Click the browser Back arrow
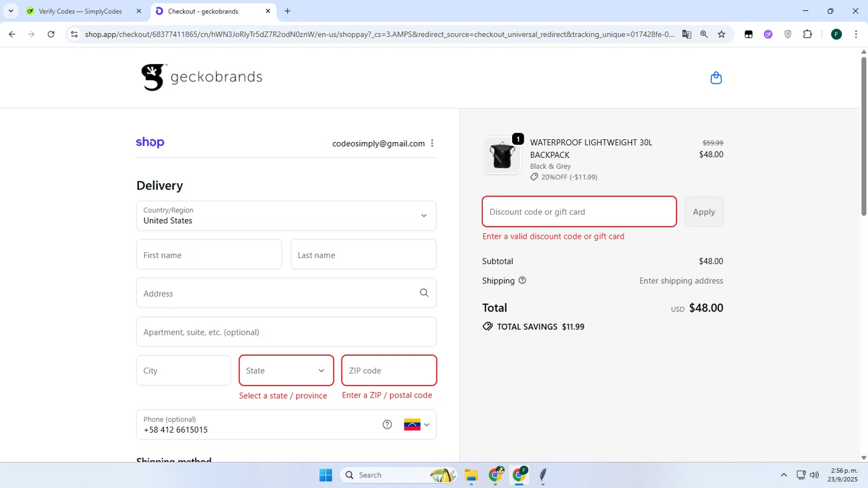 tap(12, 34)
